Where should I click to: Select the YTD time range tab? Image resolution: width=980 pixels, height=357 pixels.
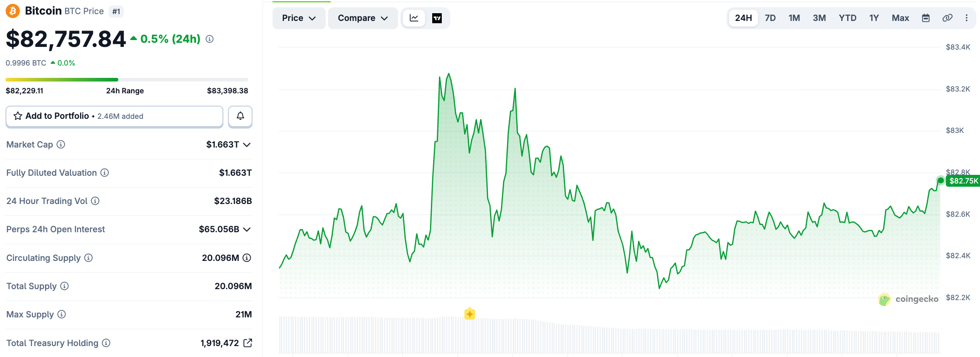848,18
